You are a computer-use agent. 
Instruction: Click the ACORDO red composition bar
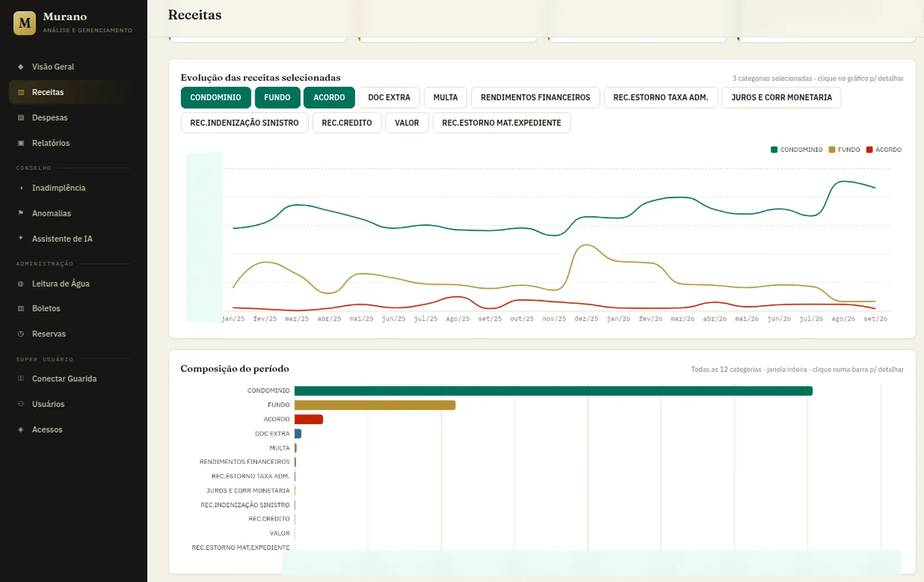tap(308, 420)
